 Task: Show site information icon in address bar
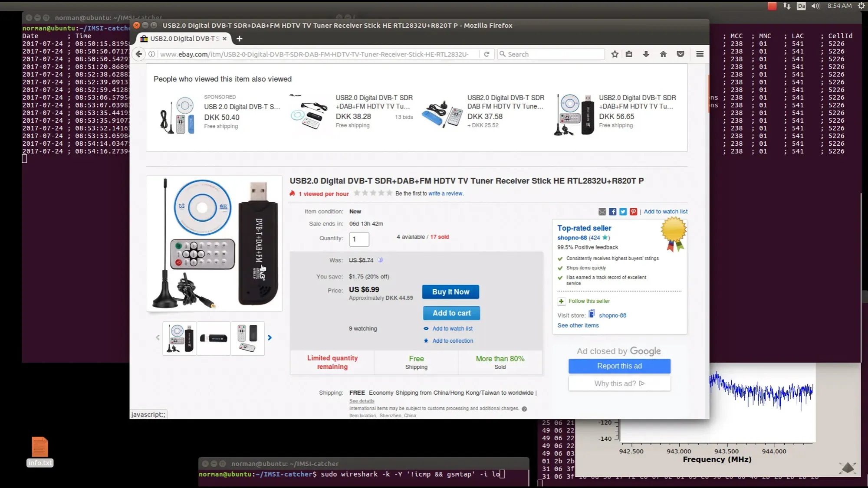coord(152,54)
